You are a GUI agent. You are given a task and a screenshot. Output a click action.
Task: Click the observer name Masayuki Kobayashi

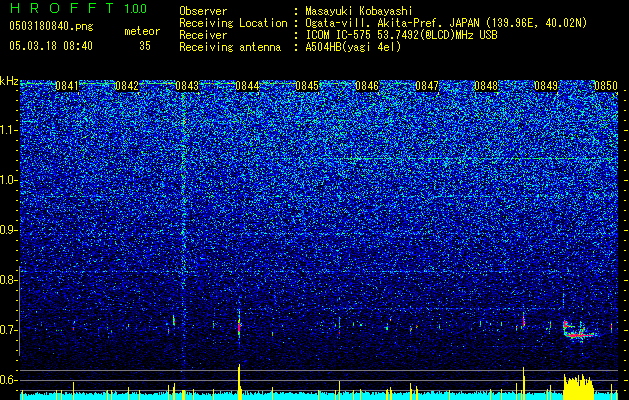pos(359,11)
